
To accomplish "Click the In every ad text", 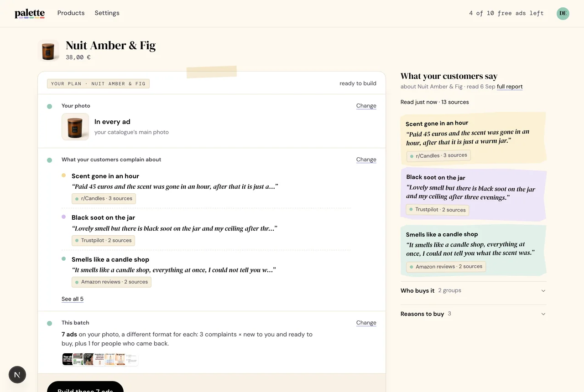I will point(112,122).
